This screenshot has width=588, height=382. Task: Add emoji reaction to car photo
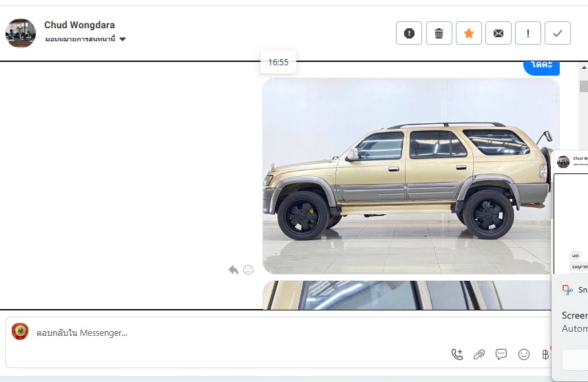coord(249,270)
